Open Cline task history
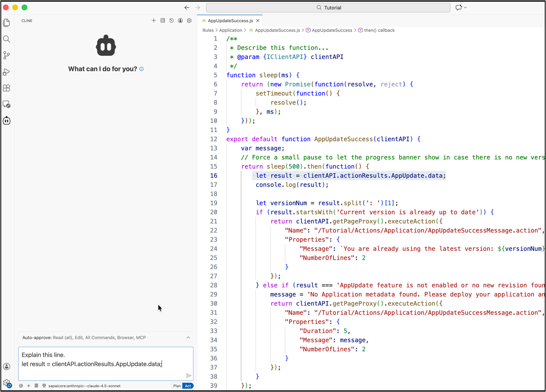This screenshot has height=392, width=546. click(x=171, y=20)
